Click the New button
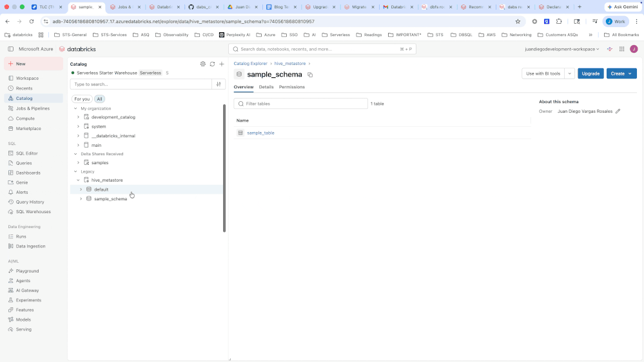The height and width of the screenshot is (362, 644). click(34, 64)
